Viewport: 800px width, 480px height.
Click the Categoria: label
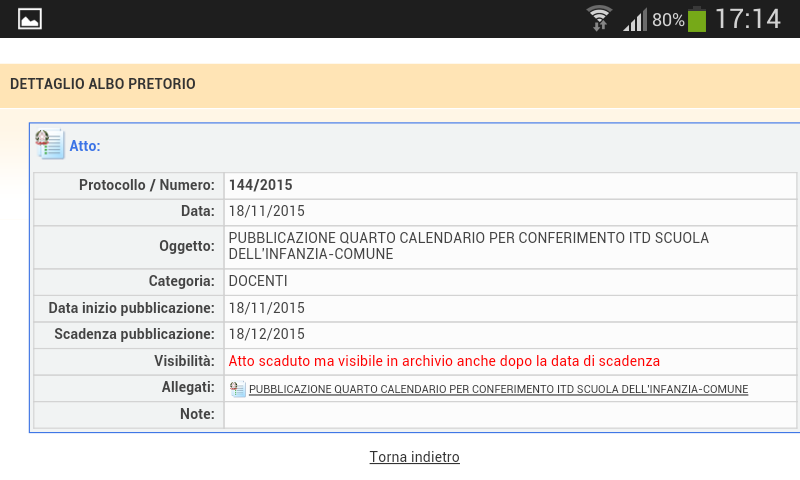point(182,281)
